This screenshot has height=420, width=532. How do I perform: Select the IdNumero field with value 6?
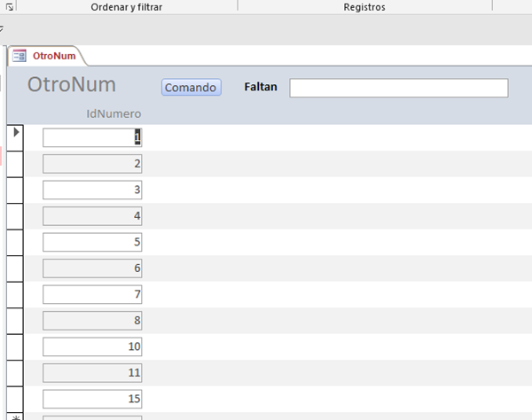coord(92,268)
